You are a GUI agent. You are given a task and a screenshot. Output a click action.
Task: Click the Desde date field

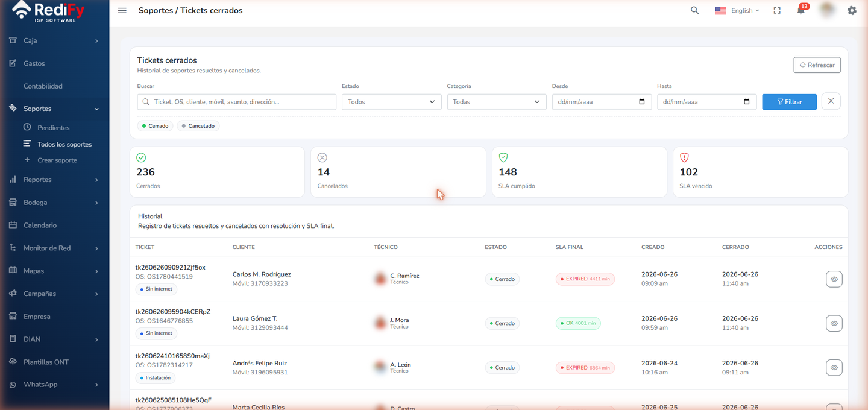602,102
